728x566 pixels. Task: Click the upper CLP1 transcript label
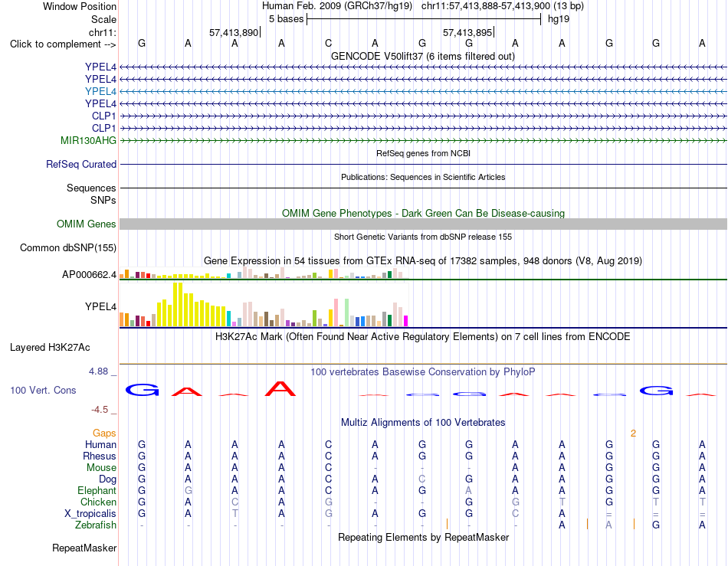click(104, 116)
